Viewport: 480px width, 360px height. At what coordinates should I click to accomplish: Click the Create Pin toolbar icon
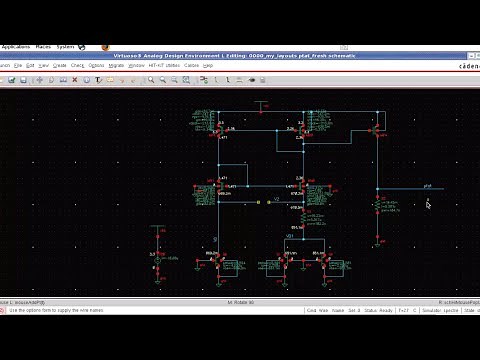click(252, 80)
